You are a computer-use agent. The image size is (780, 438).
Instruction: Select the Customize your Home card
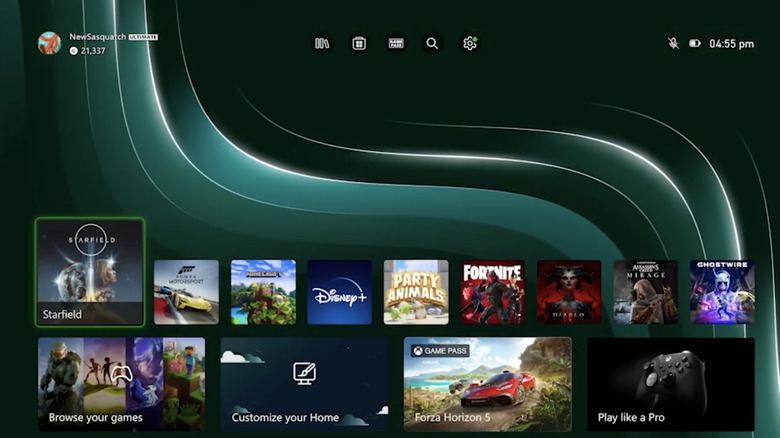click(304, 384)
